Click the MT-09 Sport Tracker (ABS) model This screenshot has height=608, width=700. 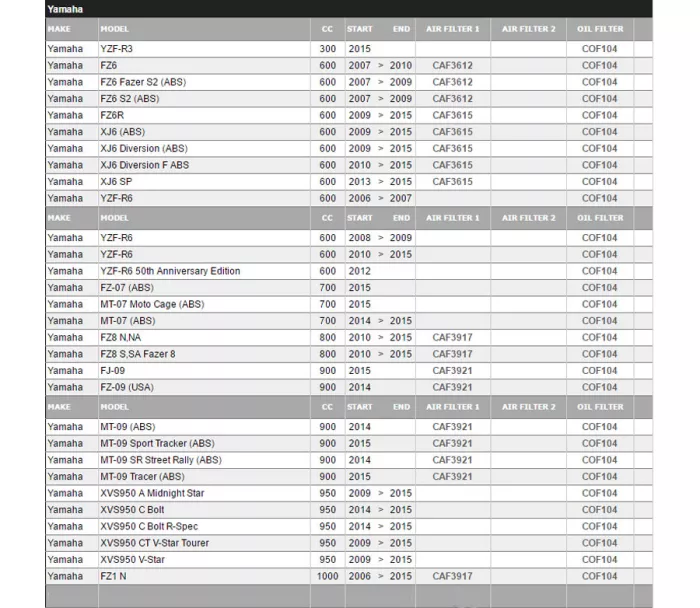[x=157, y=443]
